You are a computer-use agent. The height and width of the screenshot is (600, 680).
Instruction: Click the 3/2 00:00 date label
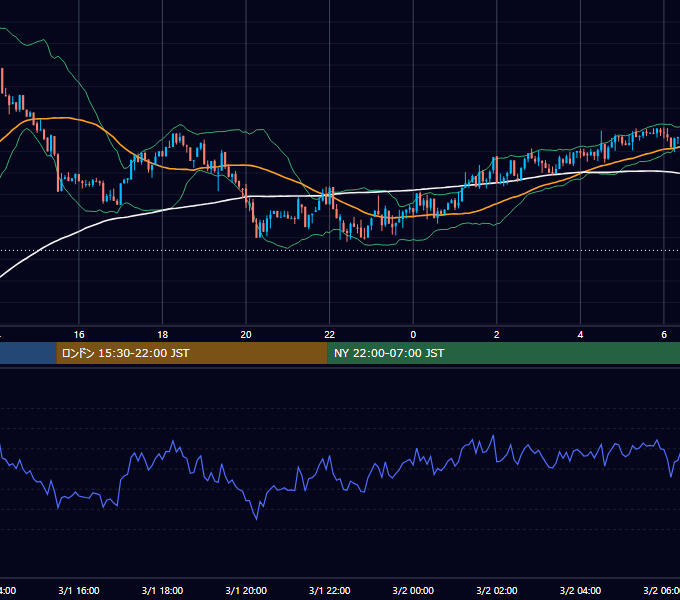tap(413, 591)
